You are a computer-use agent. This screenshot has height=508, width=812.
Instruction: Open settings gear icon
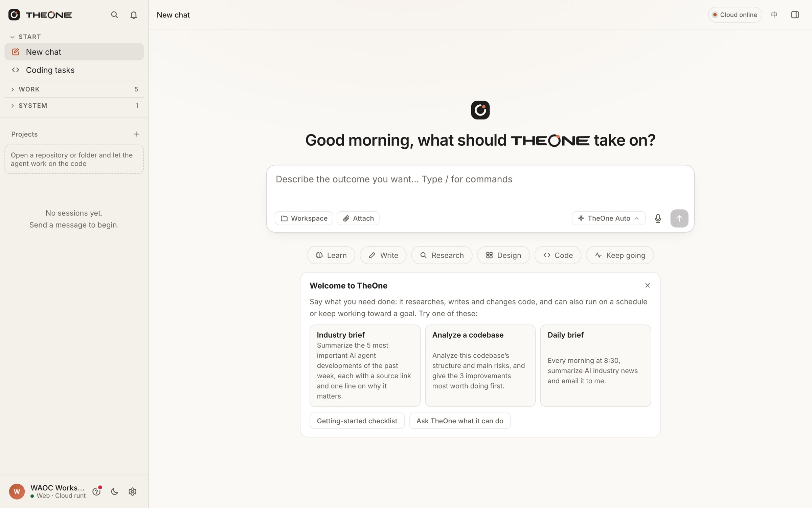point(132,491)
